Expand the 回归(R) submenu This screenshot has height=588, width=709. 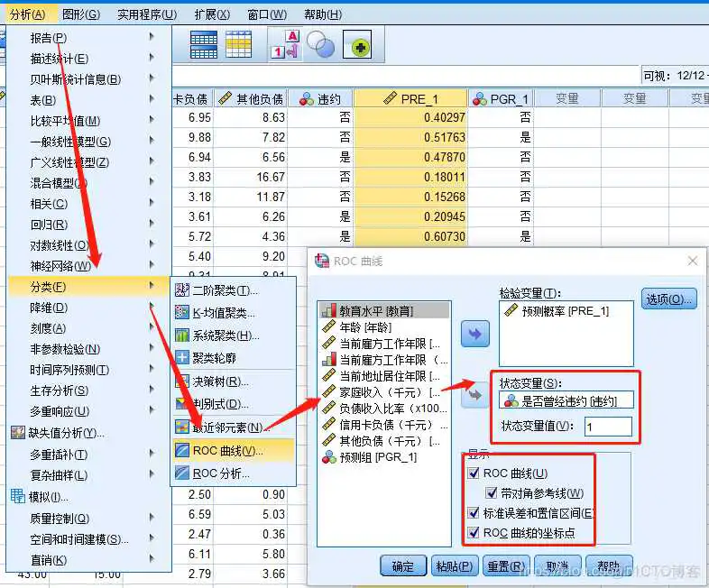pos(89,225)
